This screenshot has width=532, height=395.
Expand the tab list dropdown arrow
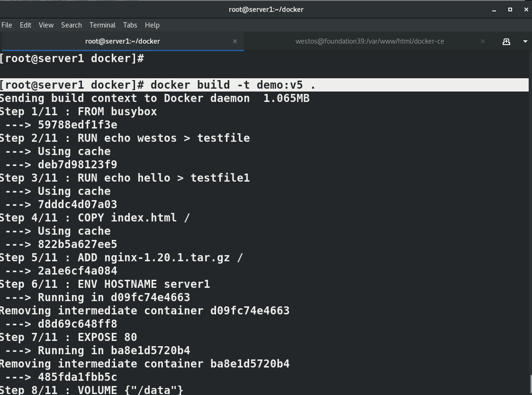[525, 41]
